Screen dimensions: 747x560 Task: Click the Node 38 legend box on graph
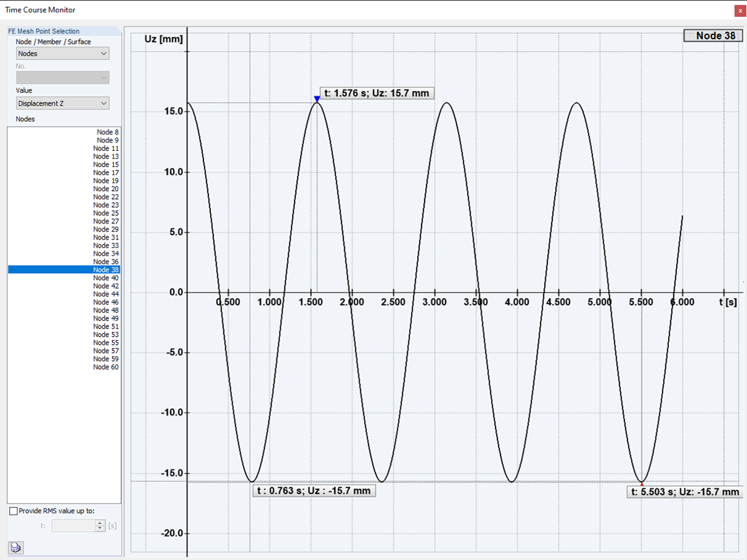pos(713,35)
